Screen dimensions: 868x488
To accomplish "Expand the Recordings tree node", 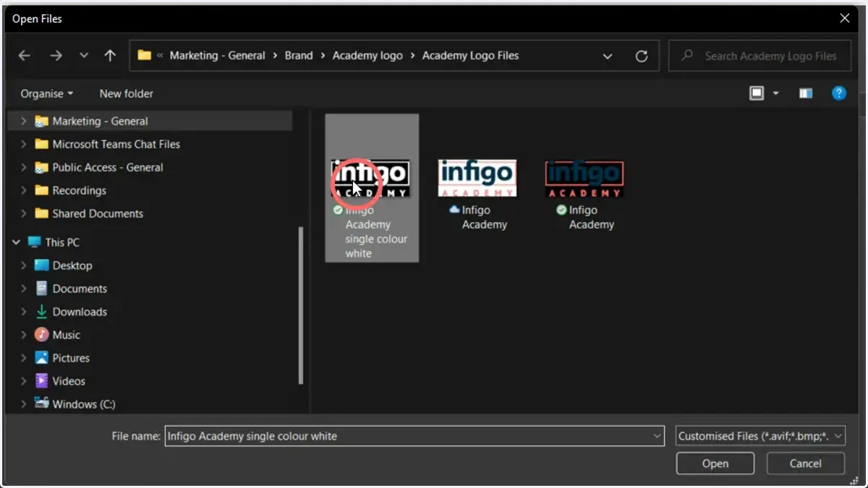I will click(x=23, y=190).
